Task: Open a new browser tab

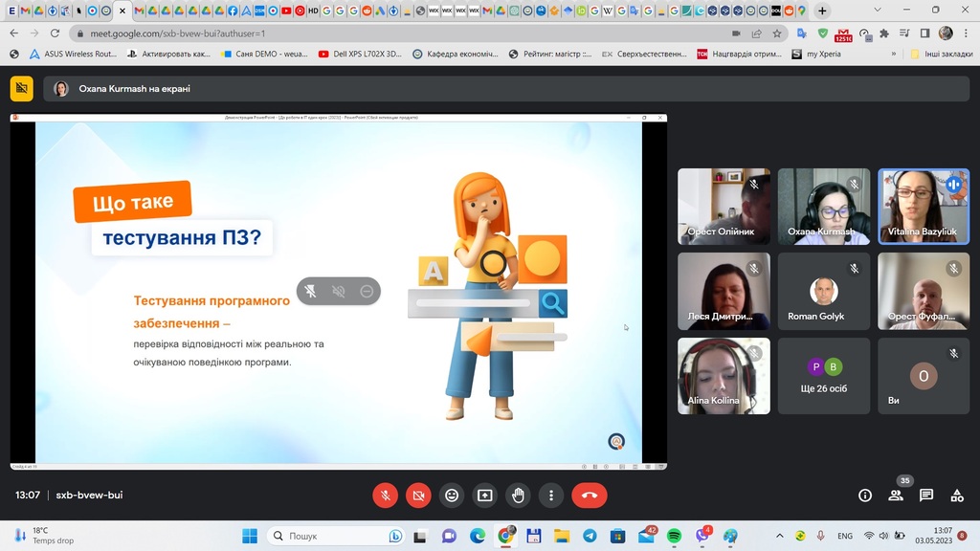Action: click(x=822, y=11)
